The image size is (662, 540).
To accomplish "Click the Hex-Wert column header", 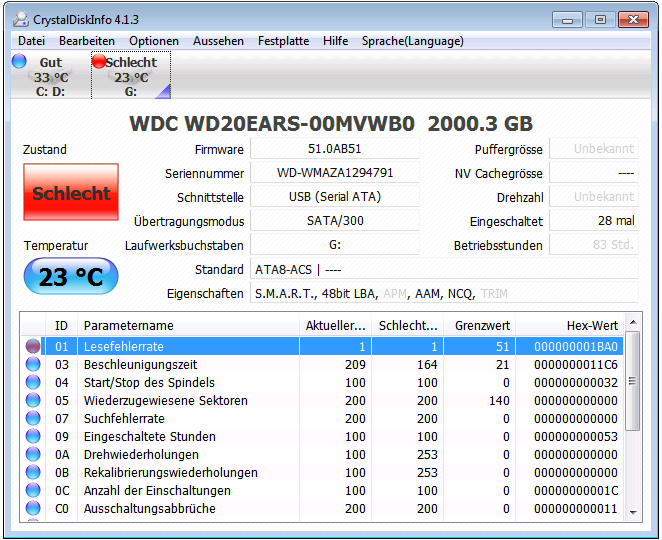I will click(x=570, y=326).
